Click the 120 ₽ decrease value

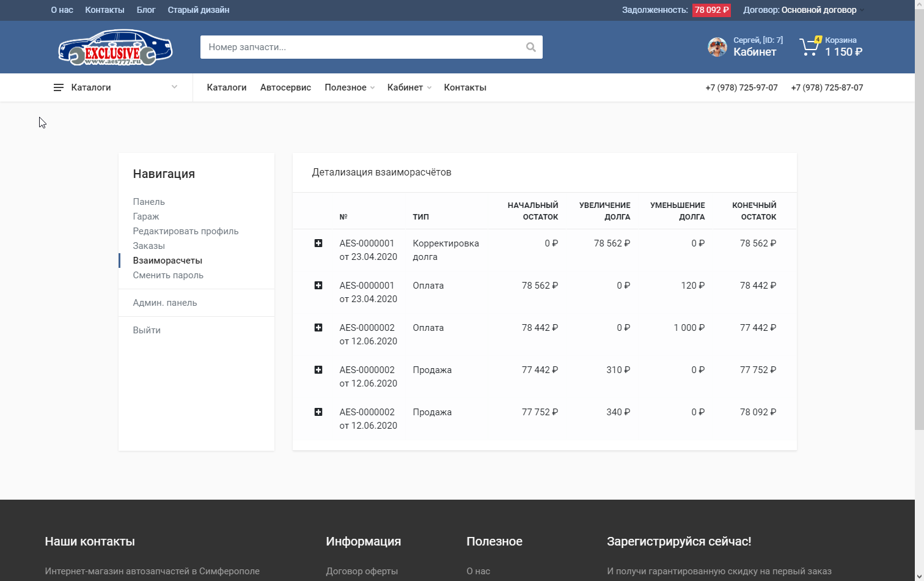click(x=693, y=286)
